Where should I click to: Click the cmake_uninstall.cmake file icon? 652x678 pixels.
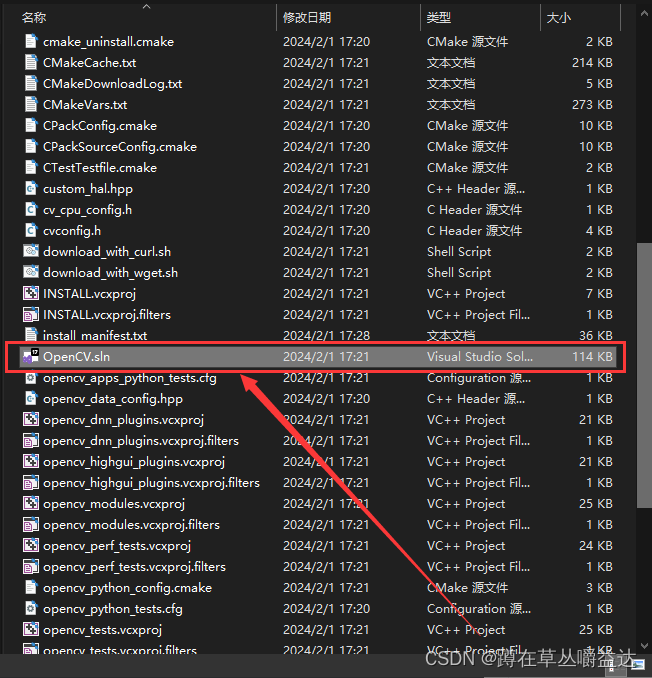pos(31,42)
